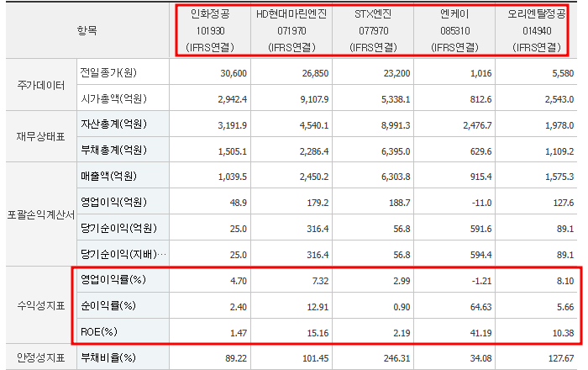Click the 127.67 debt ratio value
The image size is (588, 370).
pyautogui.click(x=560, y=358)
